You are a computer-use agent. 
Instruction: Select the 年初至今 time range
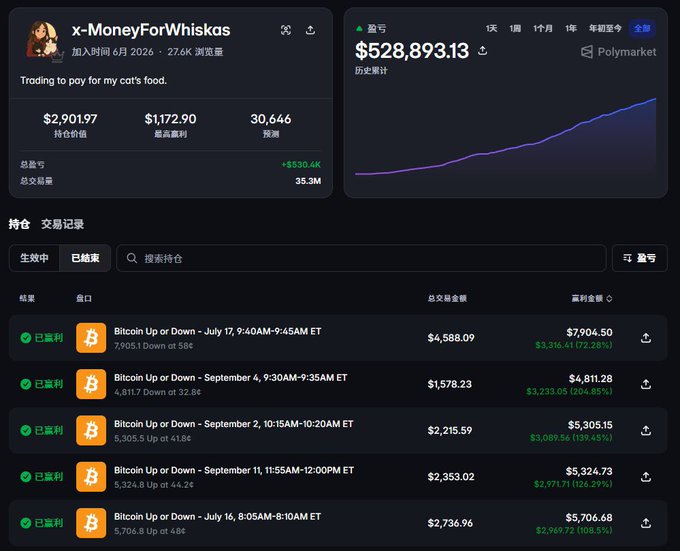tap(605, 29)
